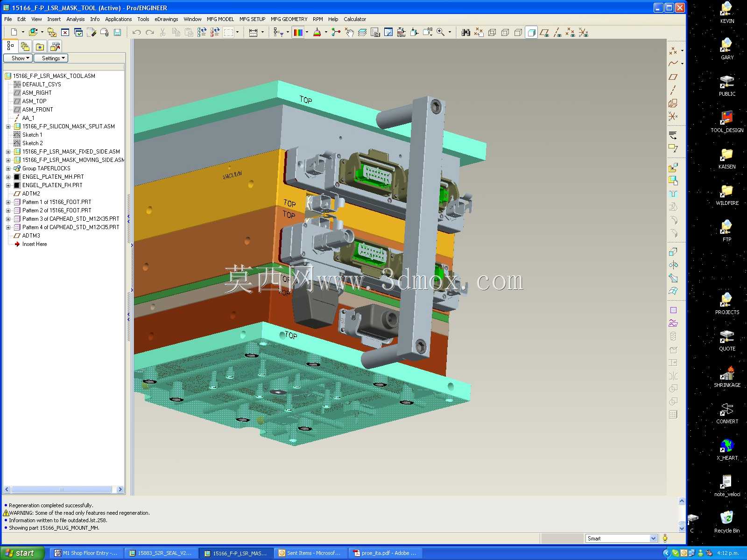Open the MFG MODEL menu
Viewport: 747px width, 560px height.
pyautogui.click(x=220, y=19)
